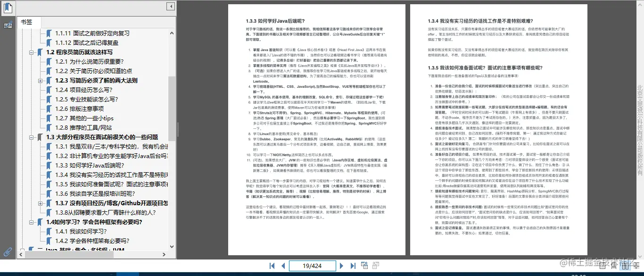The width and height of the screenshot is (644, 276).
Task: Open bookmark 1.3.8从招聘要求看大厂青睐
Action: pos(106,213)
